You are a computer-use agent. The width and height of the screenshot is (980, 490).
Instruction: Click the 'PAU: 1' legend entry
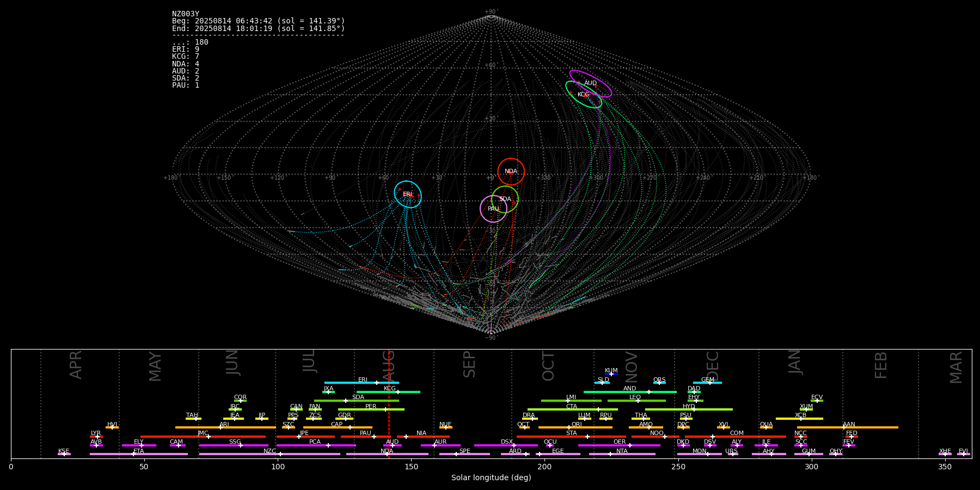tap(186, 85)
